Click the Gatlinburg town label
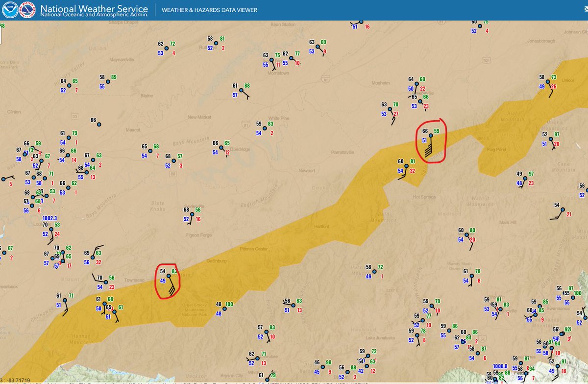Viewport: 588px width, 384px height. 218,260
